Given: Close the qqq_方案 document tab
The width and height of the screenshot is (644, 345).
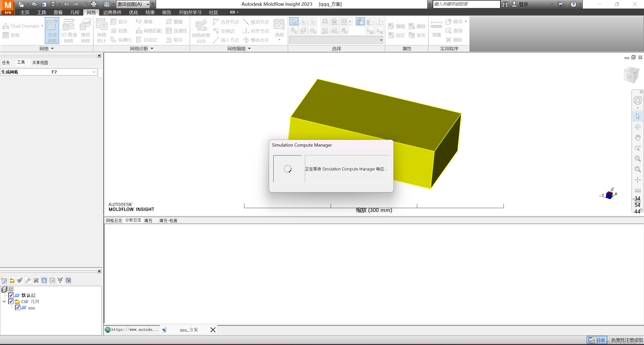Looking at the screenshot, I should click(213, 330).
